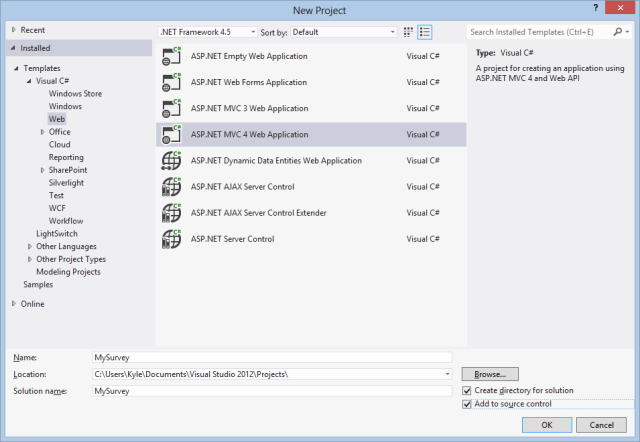Expand the Office tree node
The image size is (640, 442).
[42, 132]
